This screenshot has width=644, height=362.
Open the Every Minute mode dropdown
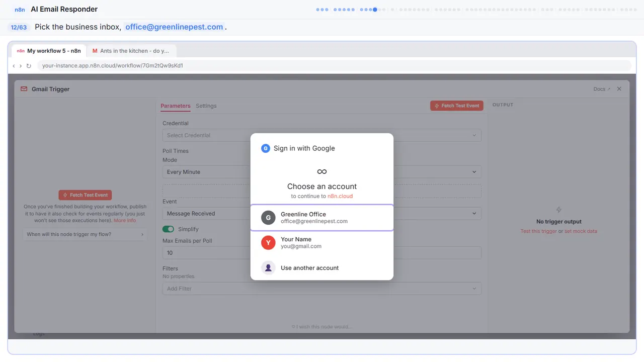pos(322,172)
